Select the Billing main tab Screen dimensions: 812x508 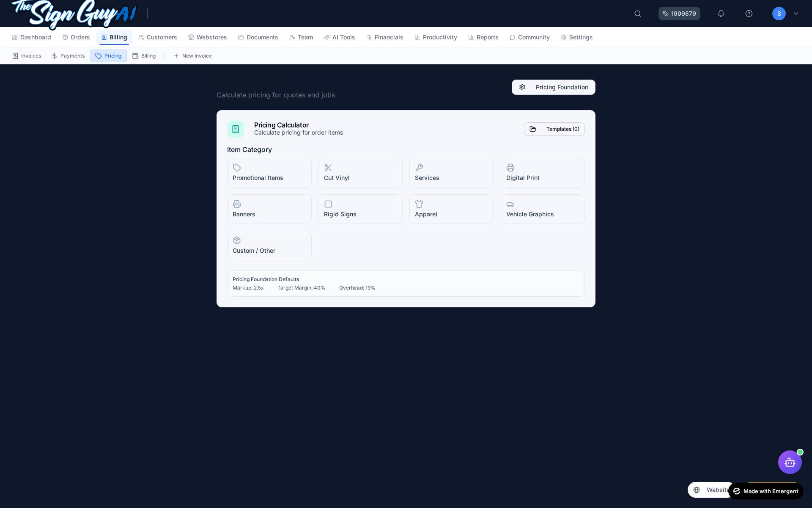point(114,37)
